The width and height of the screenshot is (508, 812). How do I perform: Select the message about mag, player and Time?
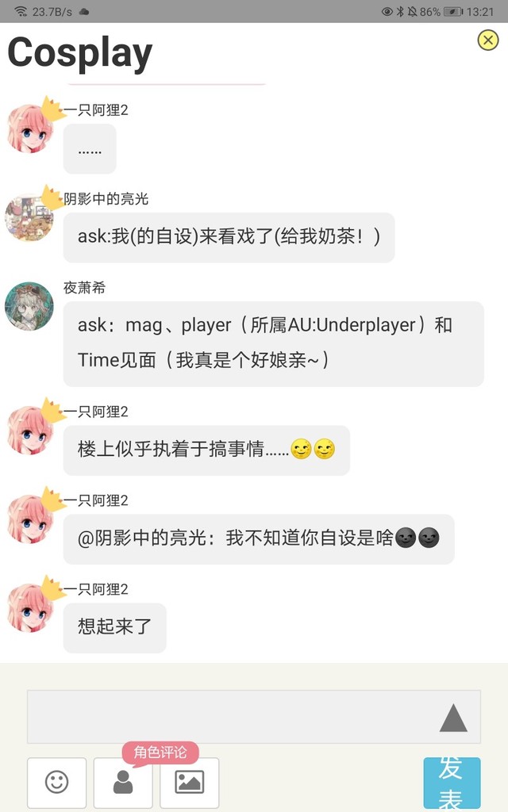click(x=273, y=344)
